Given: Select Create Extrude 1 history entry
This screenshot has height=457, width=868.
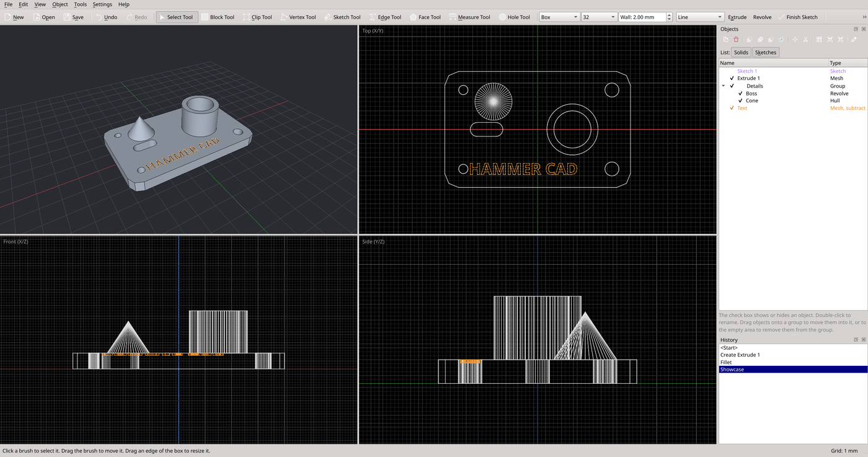Looking at the screenshot, I should tap(793, 355).
